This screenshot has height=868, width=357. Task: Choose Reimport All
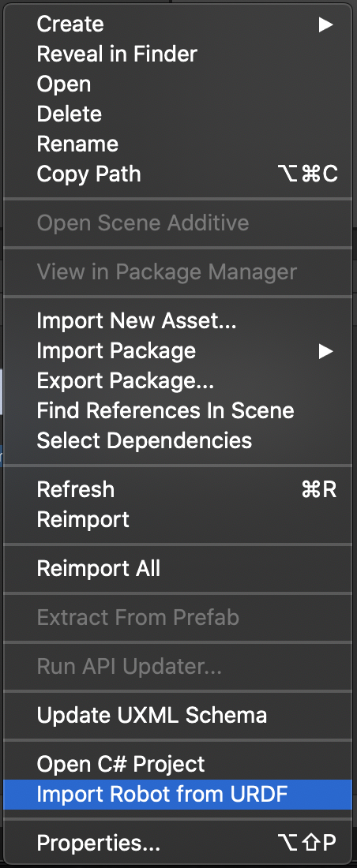pyautogui.click(x=178, y=568)
